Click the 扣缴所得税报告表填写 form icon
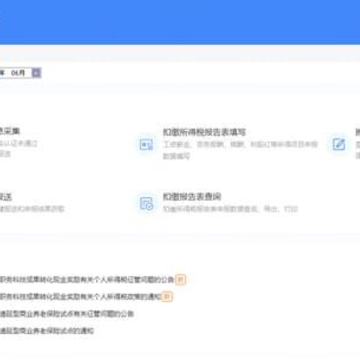Image resolution: width=360 pixels, height=360 pixels. tap(146, 144)
